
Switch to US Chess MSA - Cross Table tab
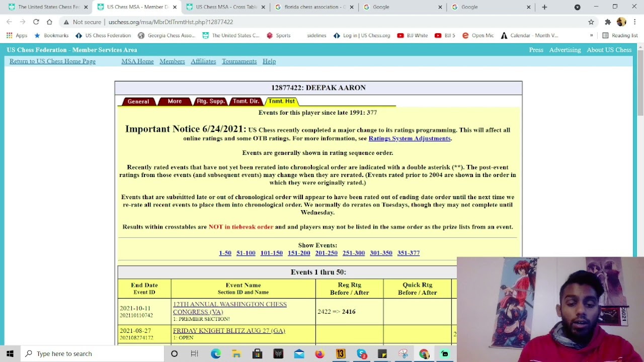[x=225, y=7]
